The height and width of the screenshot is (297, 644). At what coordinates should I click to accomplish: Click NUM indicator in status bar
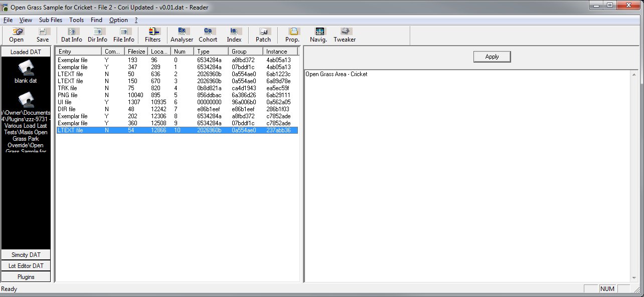(607, 289)
